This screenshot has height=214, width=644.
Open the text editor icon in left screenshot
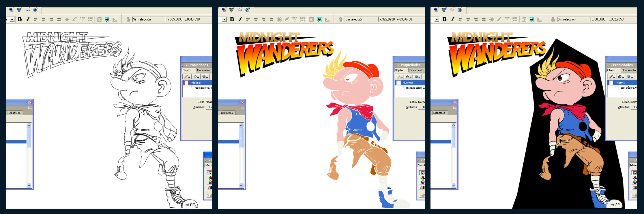[x=99, y=19]
